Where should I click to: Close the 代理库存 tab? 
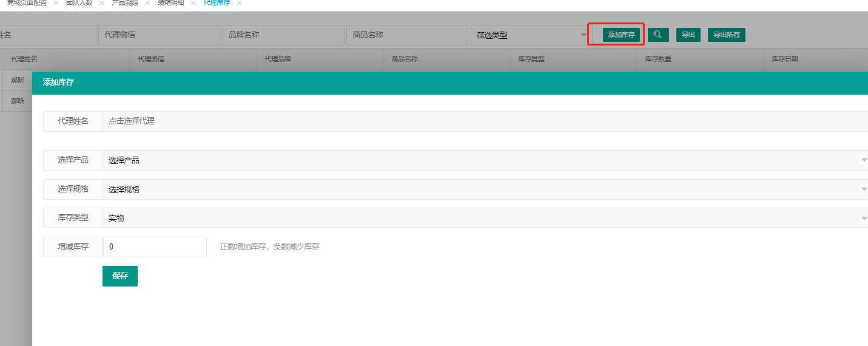[x=239, y=3]
